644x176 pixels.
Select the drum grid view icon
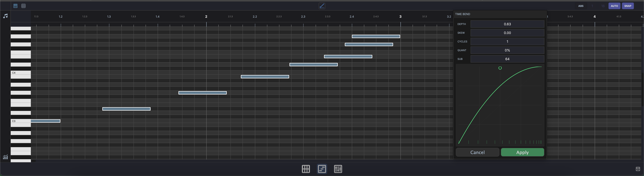(23, 6)
